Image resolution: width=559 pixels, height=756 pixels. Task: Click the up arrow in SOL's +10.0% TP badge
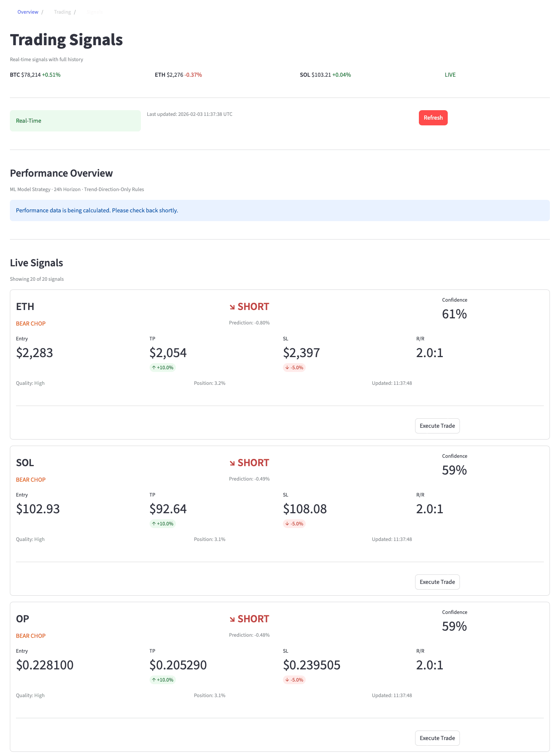(x=154, y=524)
